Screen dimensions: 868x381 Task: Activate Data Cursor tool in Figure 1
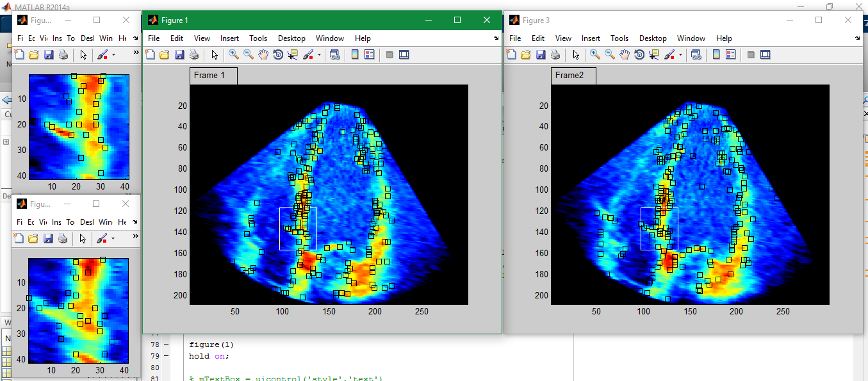point(292,55)
